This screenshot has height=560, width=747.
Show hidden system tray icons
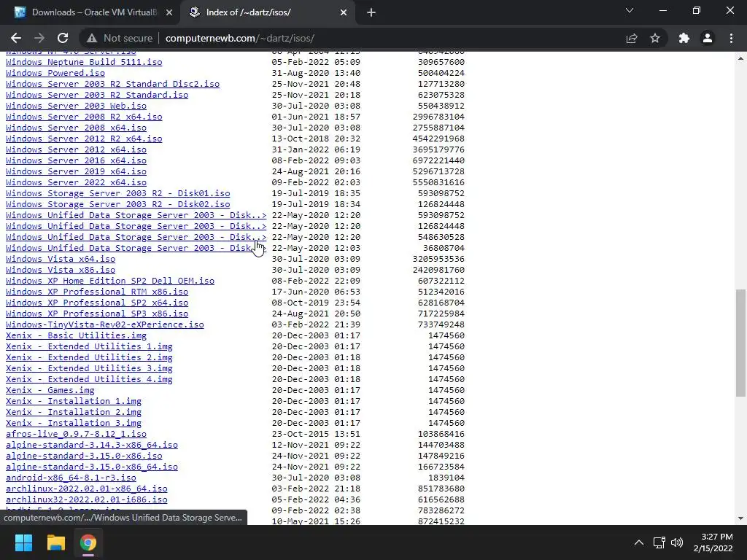point(639,542)
